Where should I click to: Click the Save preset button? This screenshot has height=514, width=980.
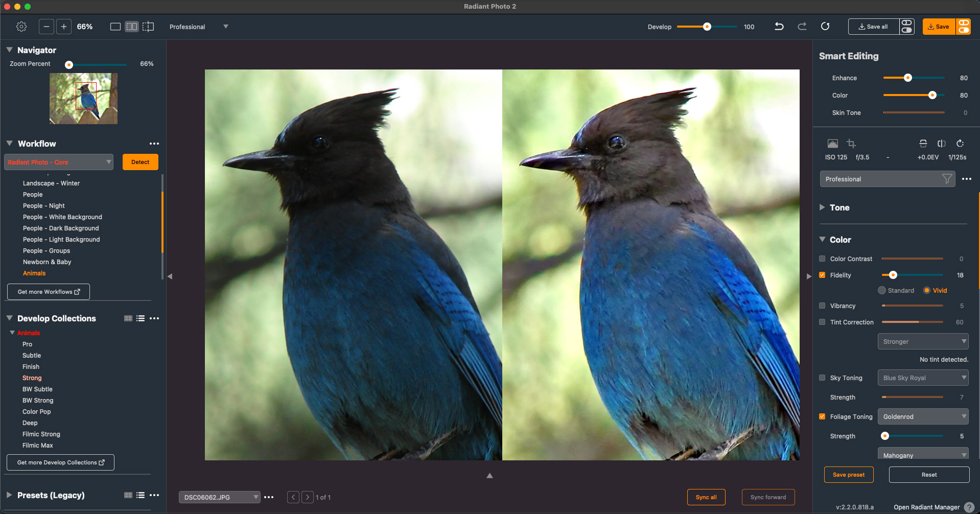pyautogui.click(x=849, y=475)
